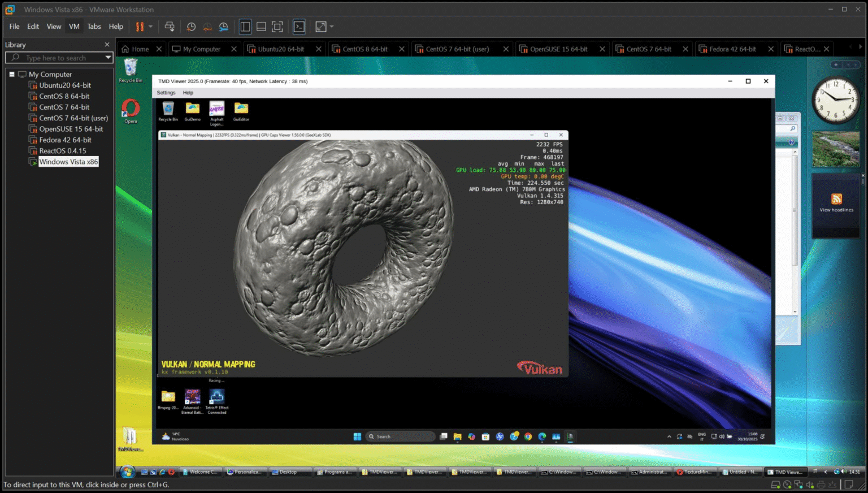This screenshot has height=493, width=868.
Task: Open the Tabs menu
Action: point(94,27)
